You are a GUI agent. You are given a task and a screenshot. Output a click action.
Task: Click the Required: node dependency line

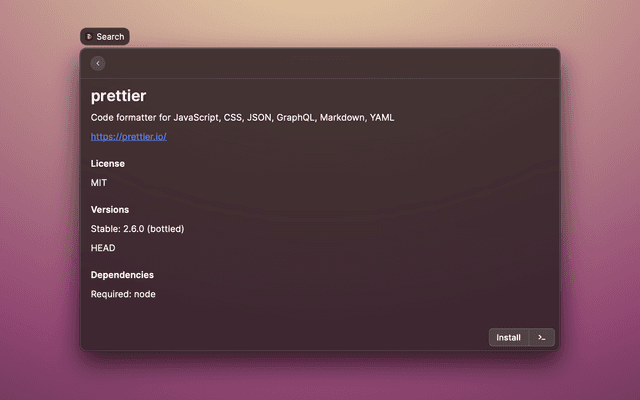pos(123,294)
